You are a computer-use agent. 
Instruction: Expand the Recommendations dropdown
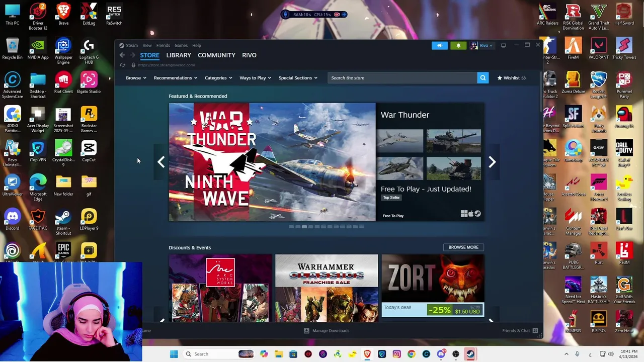click(176, 78)
